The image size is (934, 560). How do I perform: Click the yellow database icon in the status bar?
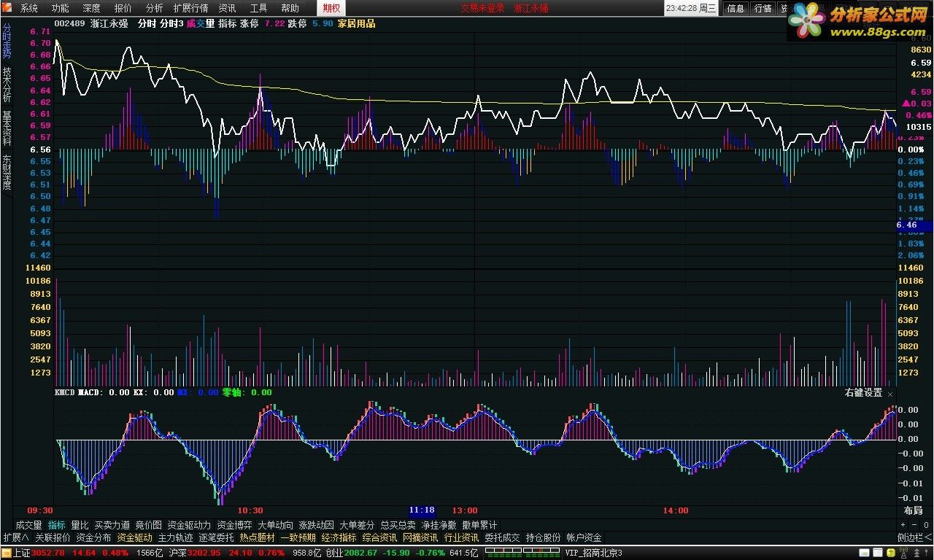pyautogui.click(x=891, y=553)
